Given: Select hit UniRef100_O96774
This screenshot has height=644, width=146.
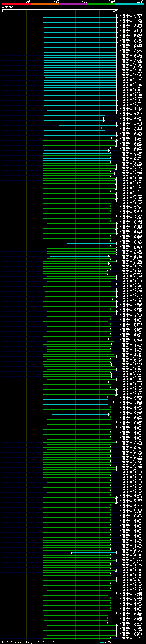Looking at the screenshot, I should (131, 231).
